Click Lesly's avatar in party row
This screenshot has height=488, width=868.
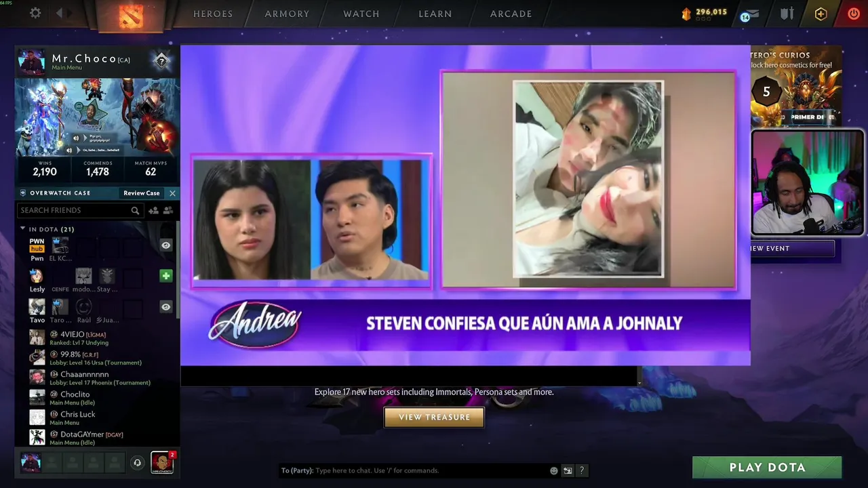coord(37,276)
